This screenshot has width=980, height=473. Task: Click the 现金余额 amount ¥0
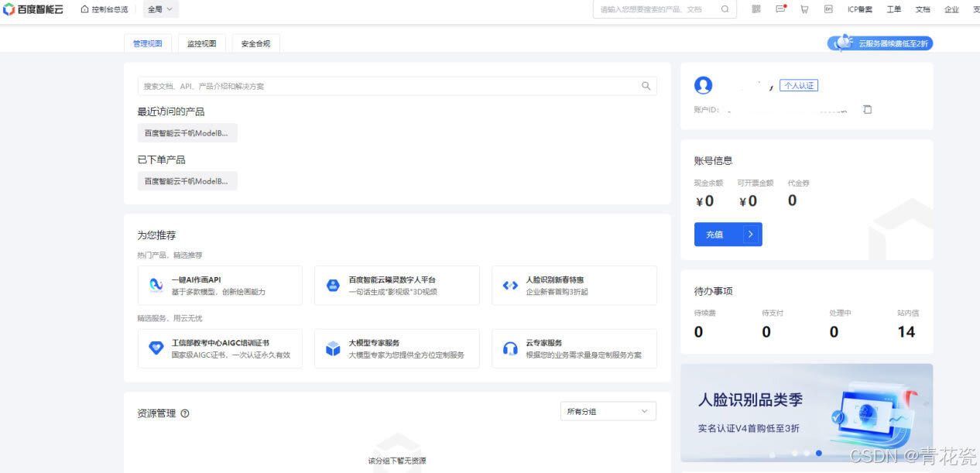point(704,201)
